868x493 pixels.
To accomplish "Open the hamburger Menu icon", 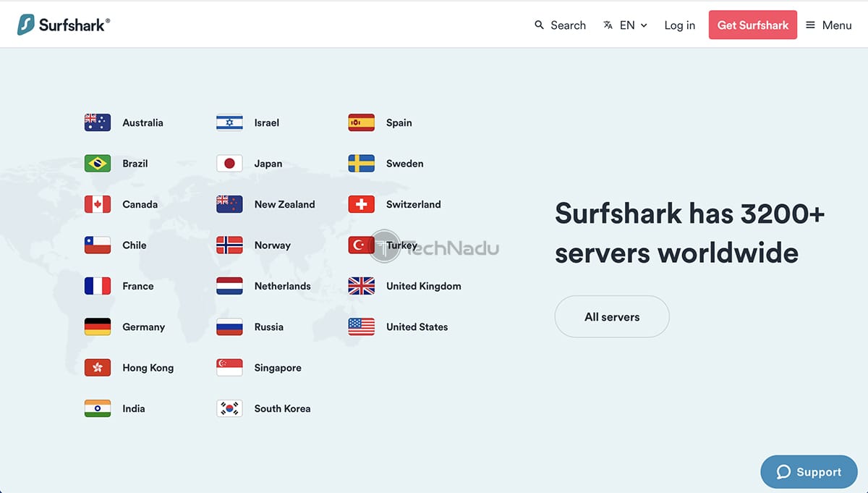I will coord(810,25).
